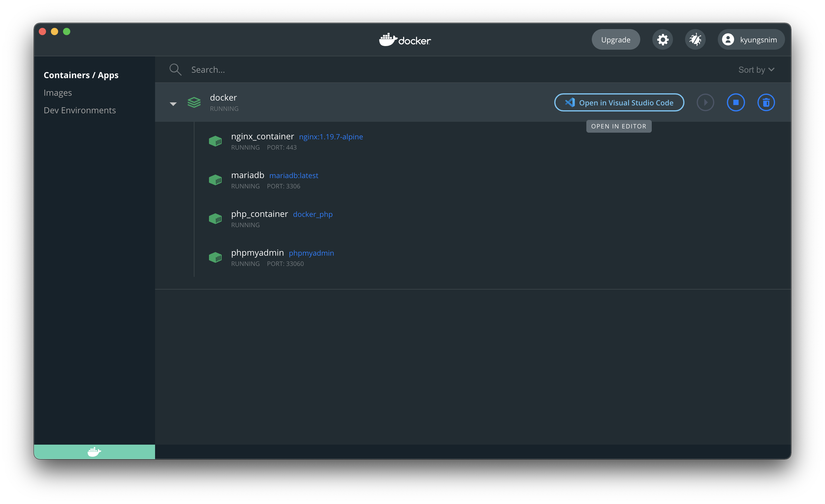Click the docker stack layers icon
The width and height of the screenshot is (825, 504).
coord(194,102)
